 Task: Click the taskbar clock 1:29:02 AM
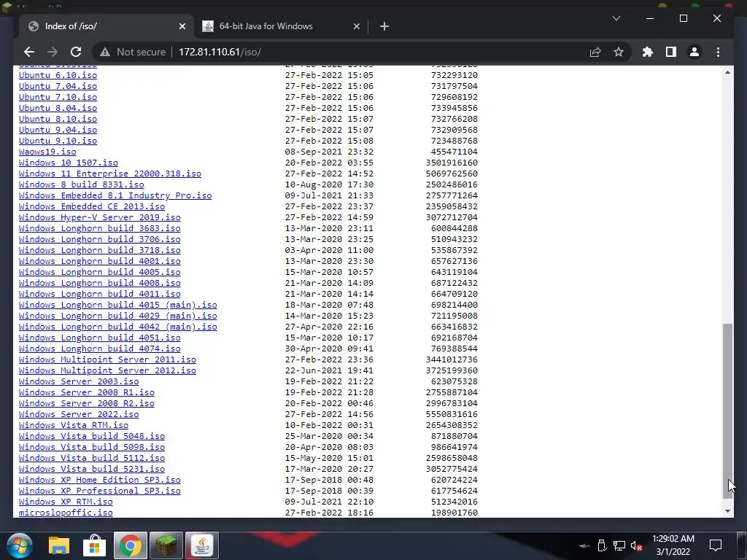(673, 539)
